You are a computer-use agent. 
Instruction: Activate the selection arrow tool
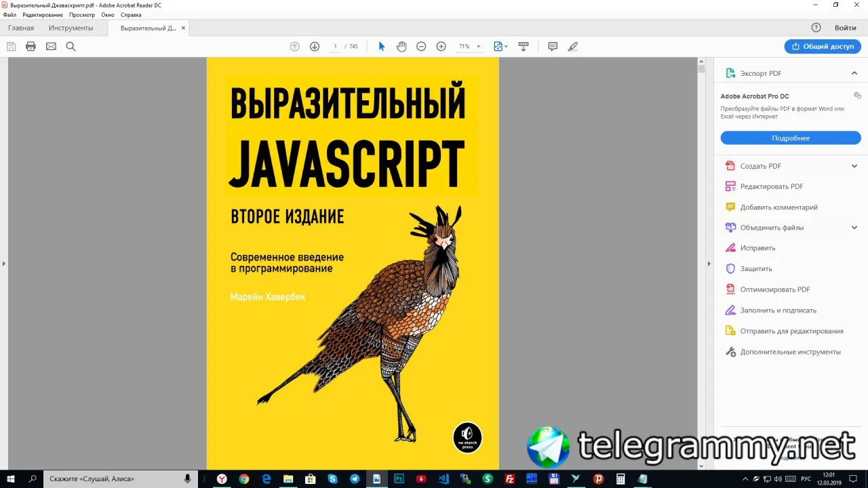click(x=382, y=46)
